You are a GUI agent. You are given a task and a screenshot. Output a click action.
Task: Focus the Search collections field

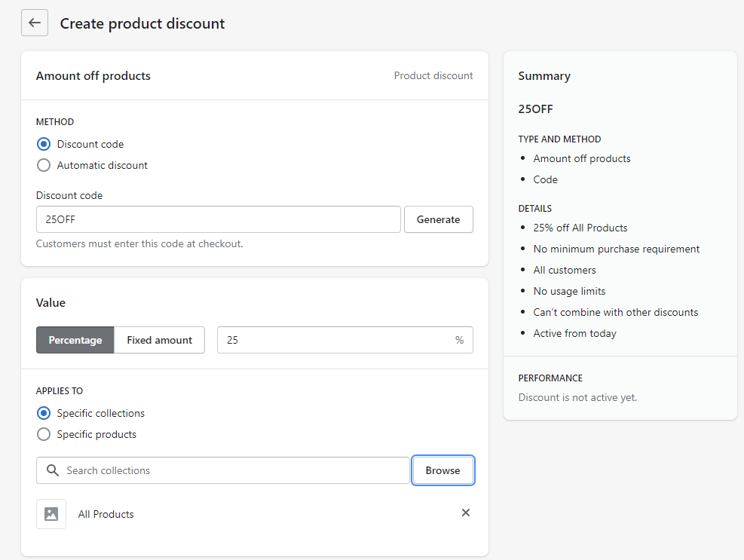[x=234, y=470]
